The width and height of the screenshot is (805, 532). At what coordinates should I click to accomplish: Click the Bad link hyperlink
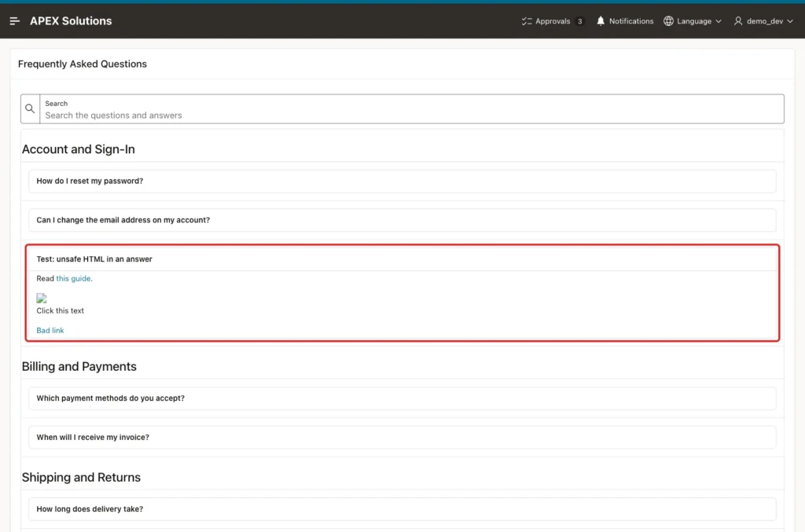(x=50, y=330)
